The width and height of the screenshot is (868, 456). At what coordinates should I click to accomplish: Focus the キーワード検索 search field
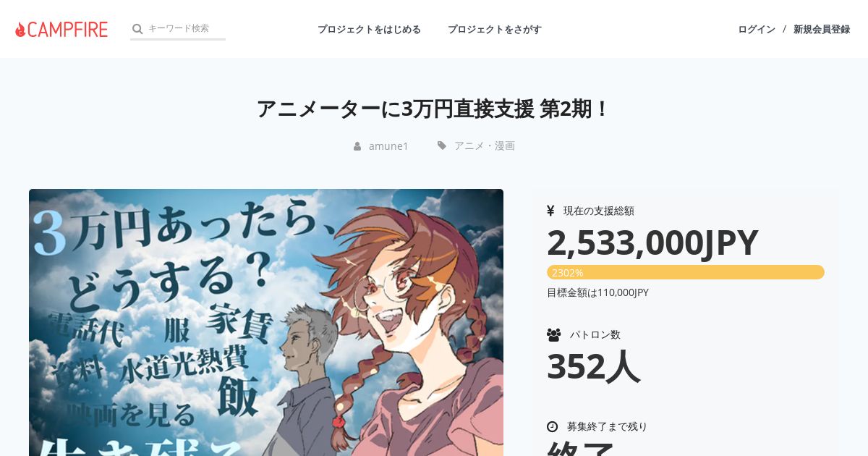pos(186,28)
